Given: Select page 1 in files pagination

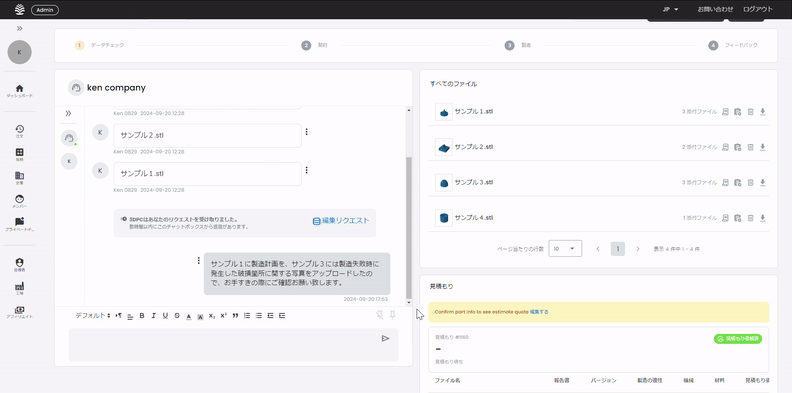Looking at the screenshot, I should click(x=618, y=249).
